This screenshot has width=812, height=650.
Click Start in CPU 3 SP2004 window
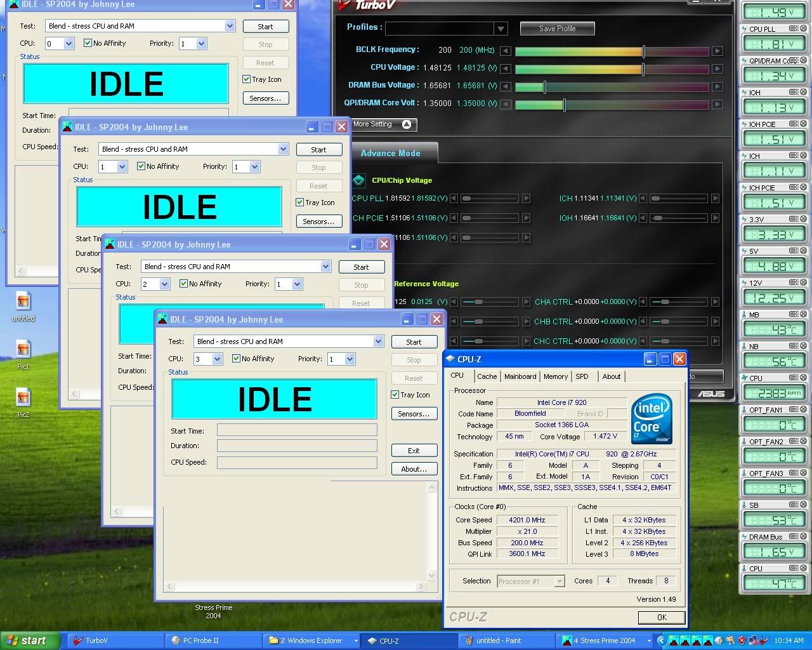point(414,342)
